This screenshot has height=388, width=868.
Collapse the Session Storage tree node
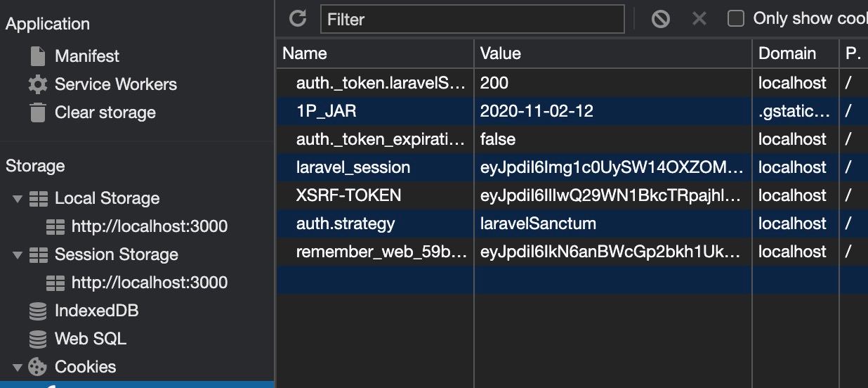tap(18, 254)
